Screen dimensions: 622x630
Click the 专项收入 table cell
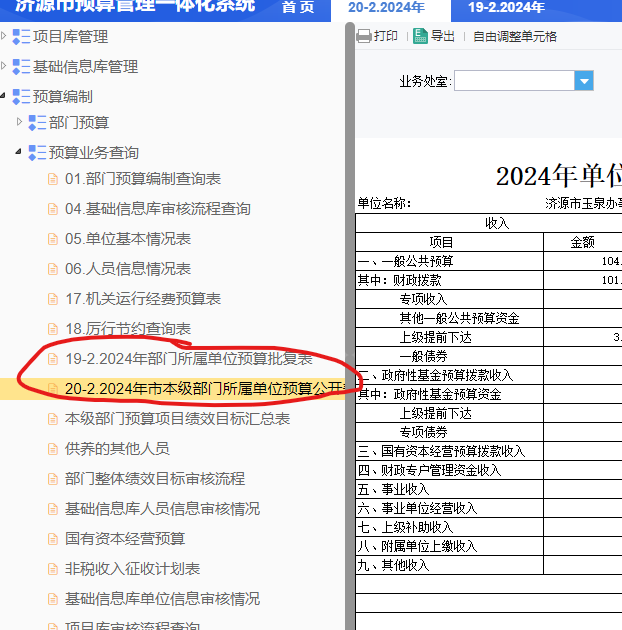[x=450, y=299]
